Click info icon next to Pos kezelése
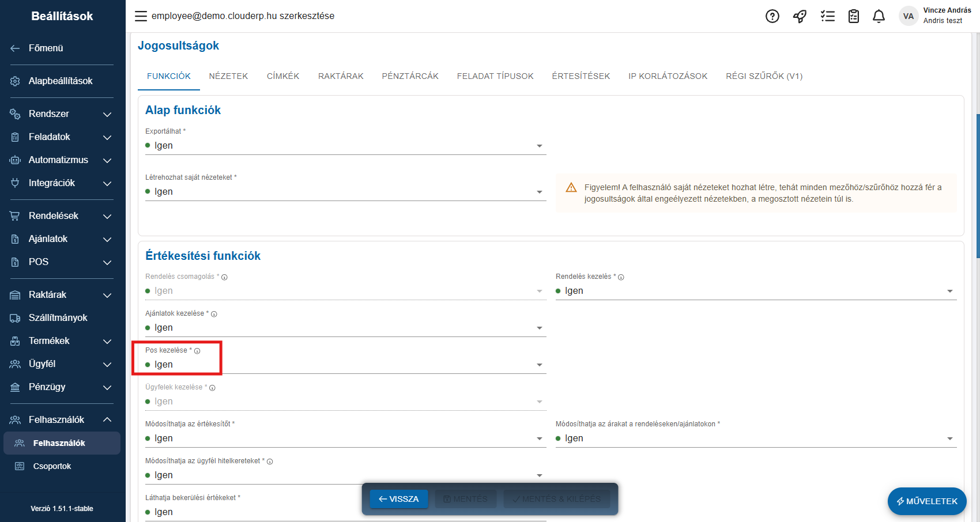The width and height of the screenshot is (980, 522). click(197, 351)
